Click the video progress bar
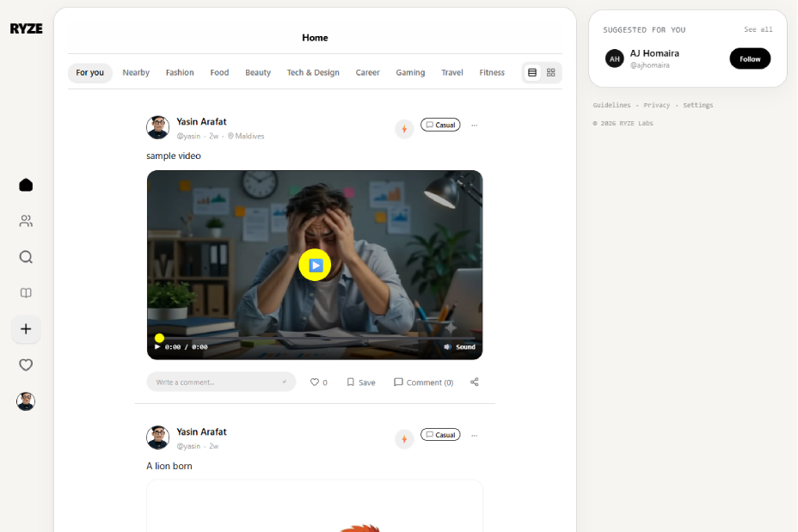 click(315, 338)
